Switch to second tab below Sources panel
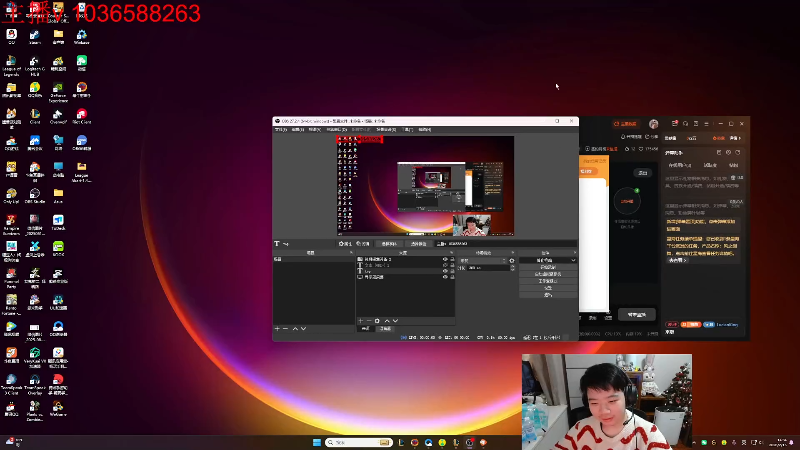800x450 pixels. pos(385,329)
